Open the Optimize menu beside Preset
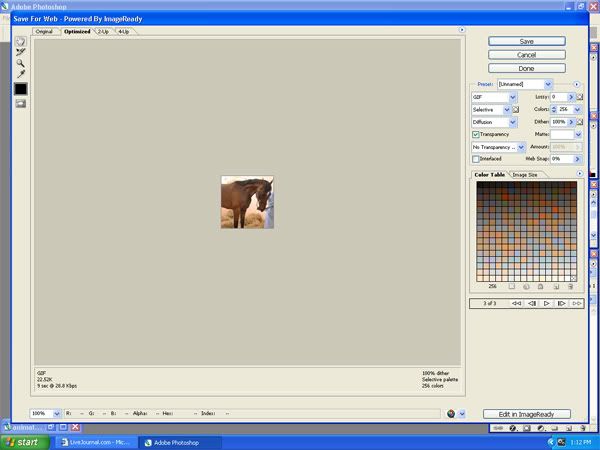The height and width of the screenshot is (450, 600). click(576, 84)
